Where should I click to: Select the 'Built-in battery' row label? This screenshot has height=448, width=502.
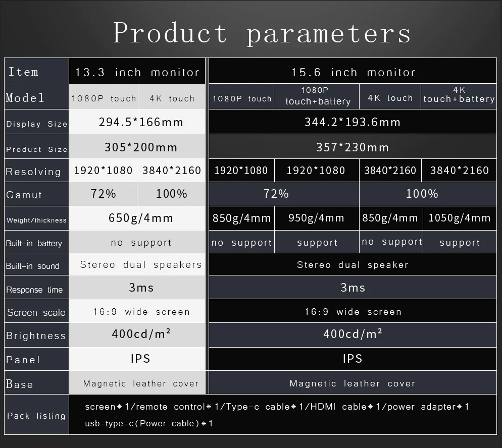[x=34, y=243]
